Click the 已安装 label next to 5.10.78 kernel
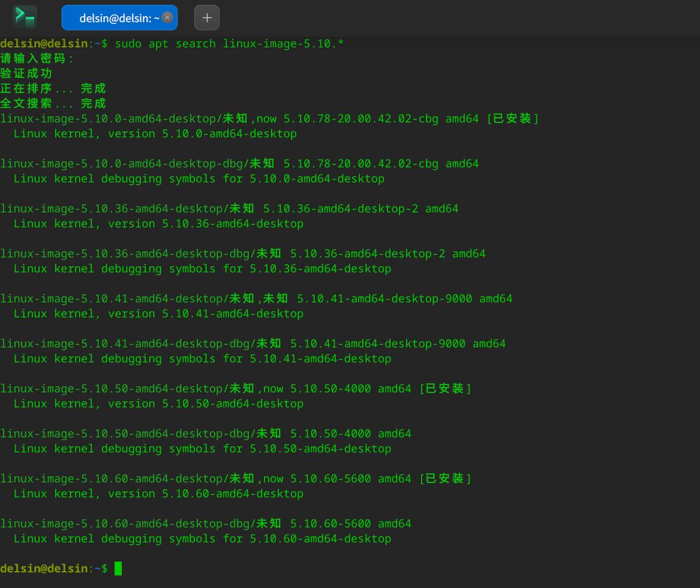This screenshot has height=588, width=700. [513, 118]
